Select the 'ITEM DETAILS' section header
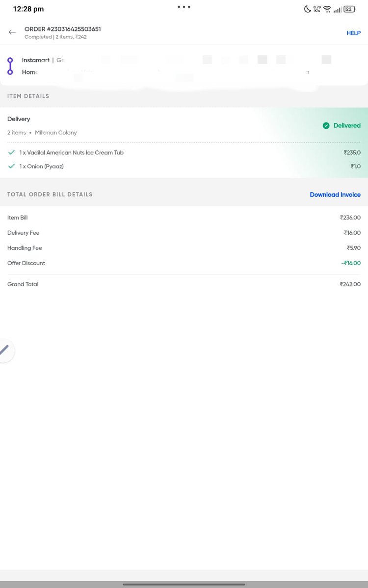 [28, 96]
